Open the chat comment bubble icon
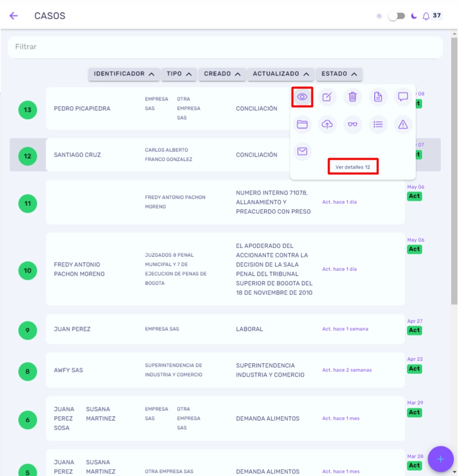 [403, 97]
